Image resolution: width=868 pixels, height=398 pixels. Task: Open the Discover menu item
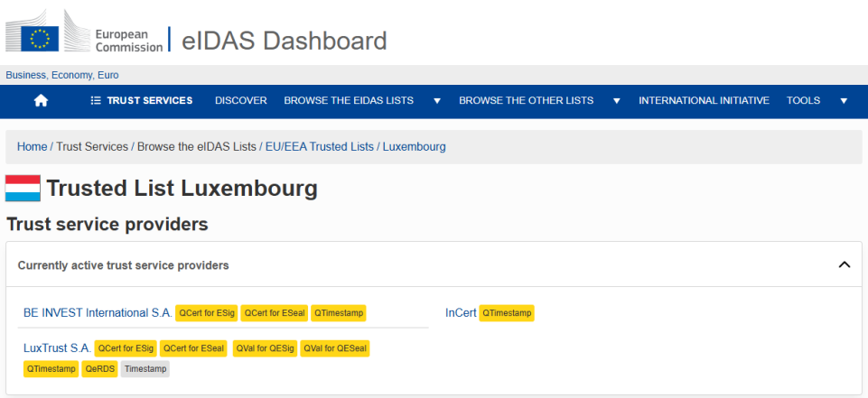240,101
